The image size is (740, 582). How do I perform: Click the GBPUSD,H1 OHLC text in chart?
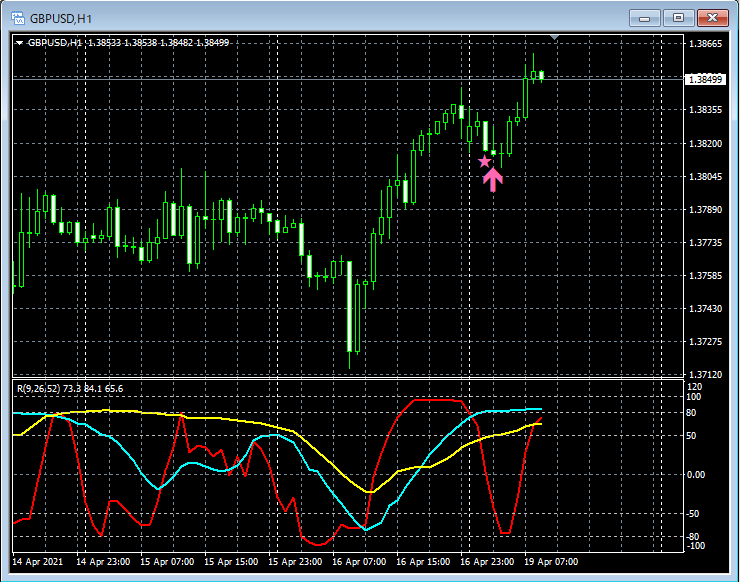[128, 42]
